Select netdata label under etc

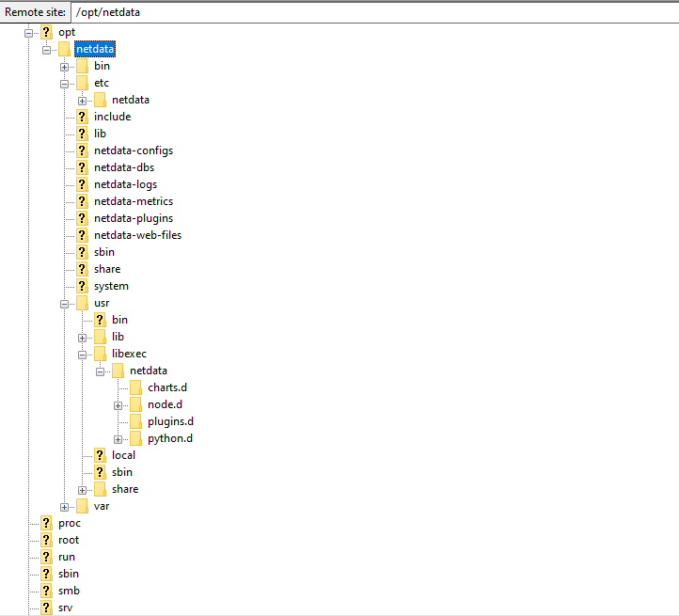coord(131,100)
